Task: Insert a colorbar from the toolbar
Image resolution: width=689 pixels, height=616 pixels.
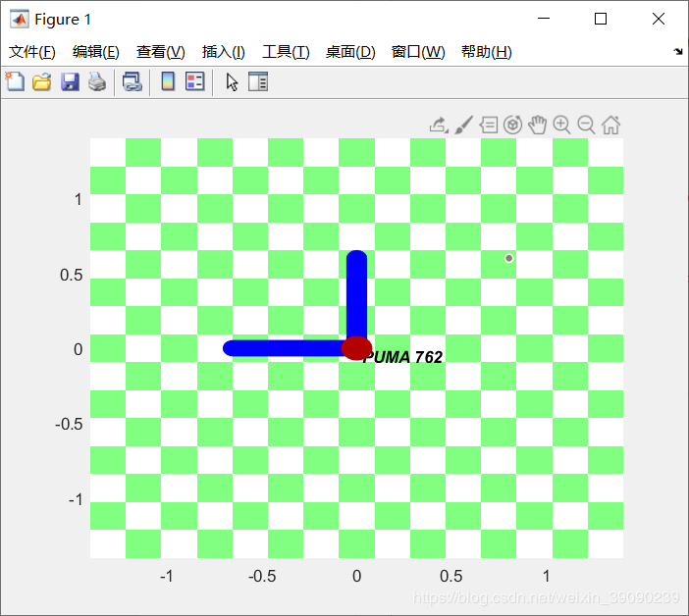Action: click(x=168, y=81)
